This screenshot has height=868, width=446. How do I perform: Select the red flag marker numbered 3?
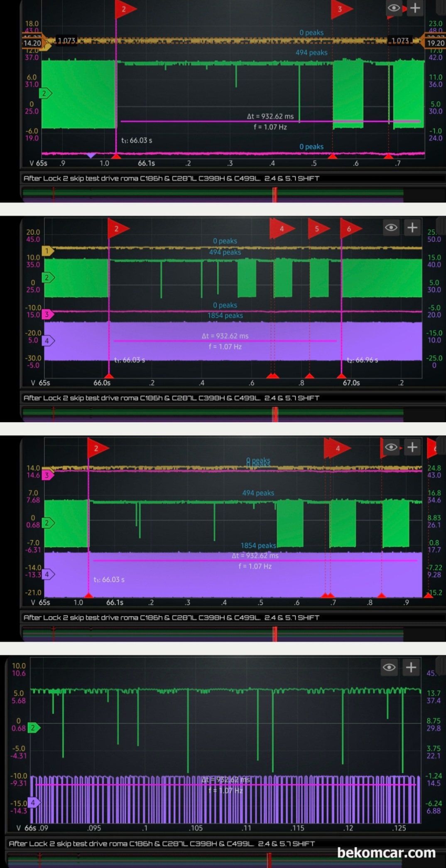pos(341,9)
